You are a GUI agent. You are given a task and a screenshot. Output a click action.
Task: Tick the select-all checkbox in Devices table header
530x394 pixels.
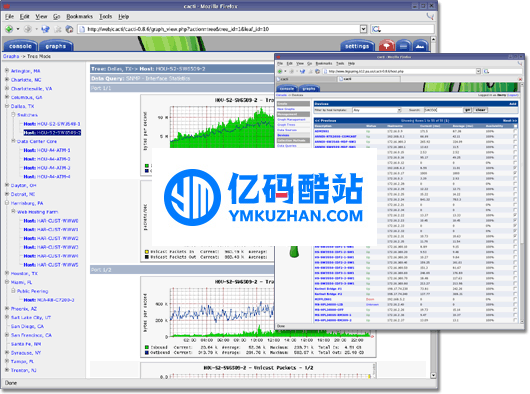[x=515, y=126]
